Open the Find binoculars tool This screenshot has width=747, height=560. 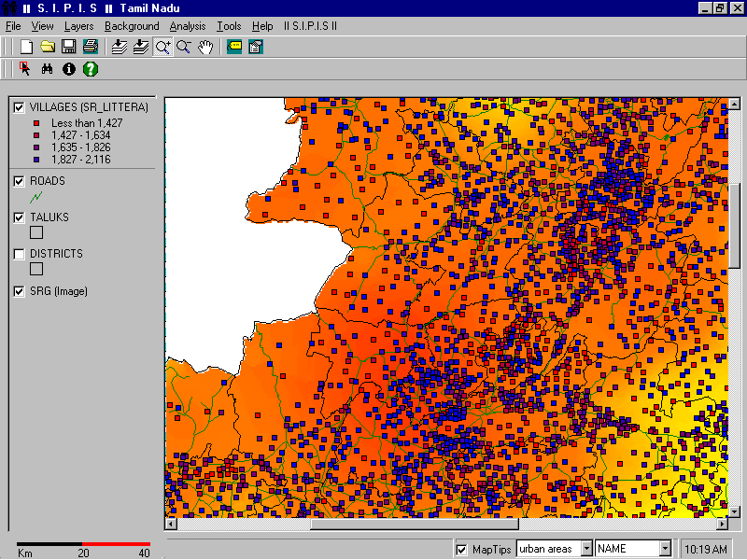tap(47, 69)
